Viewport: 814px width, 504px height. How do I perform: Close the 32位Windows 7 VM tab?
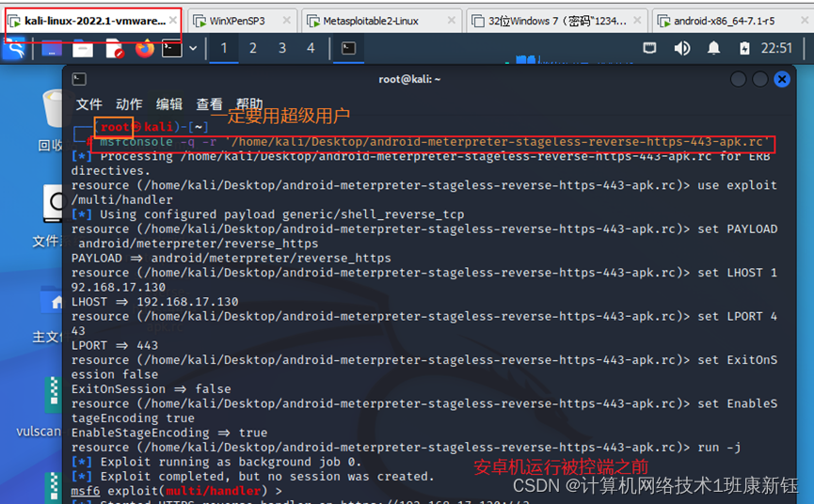[x=637, y=21]
